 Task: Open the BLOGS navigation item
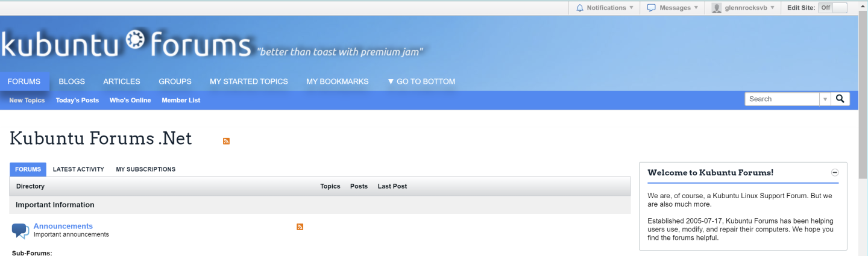tap(72, 81)
